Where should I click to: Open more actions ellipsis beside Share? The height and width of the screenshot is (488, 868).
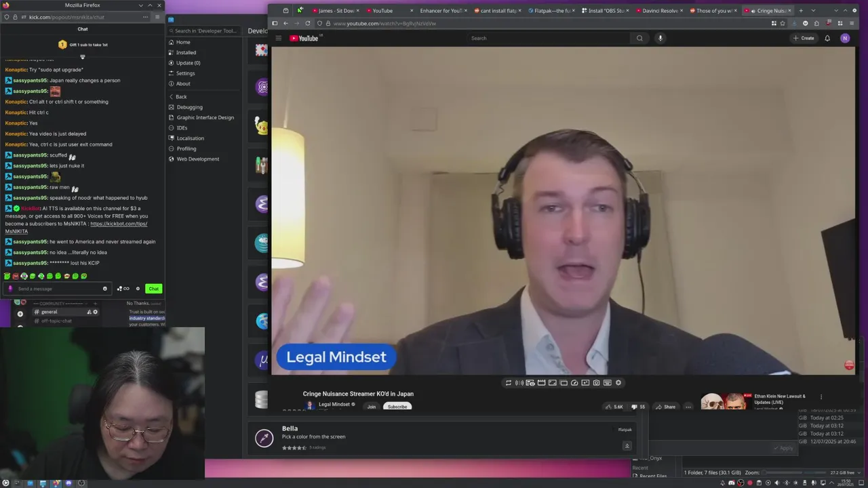688,407
